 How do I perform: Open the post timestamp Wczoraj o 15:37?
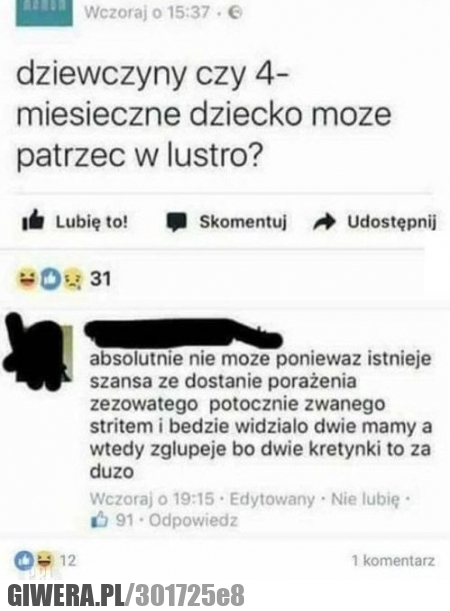click(x=147, y=13)
